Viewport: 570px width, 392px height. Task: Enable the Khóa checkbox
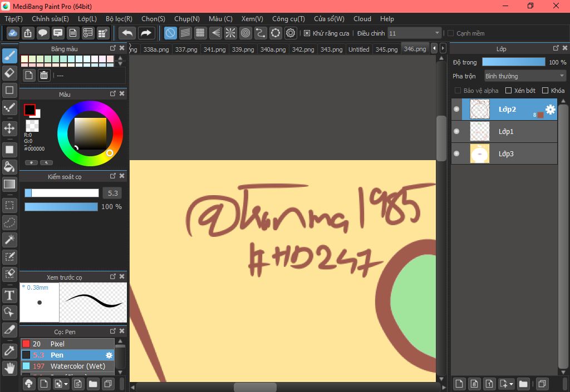tap(546, 91)
